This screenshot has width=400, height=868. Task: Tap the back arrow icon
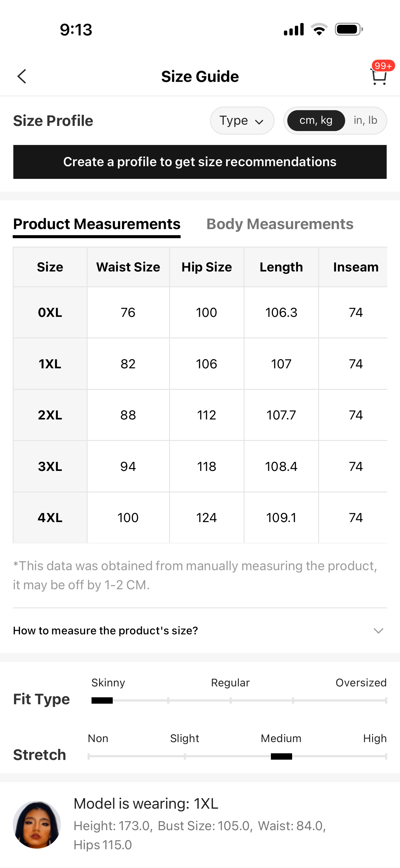(x=22, y=77)
